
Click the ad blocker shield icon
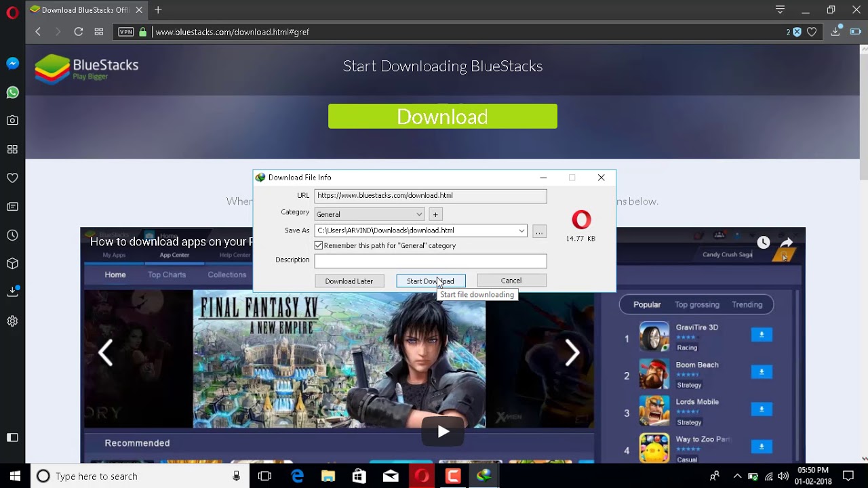click(797, 32)
